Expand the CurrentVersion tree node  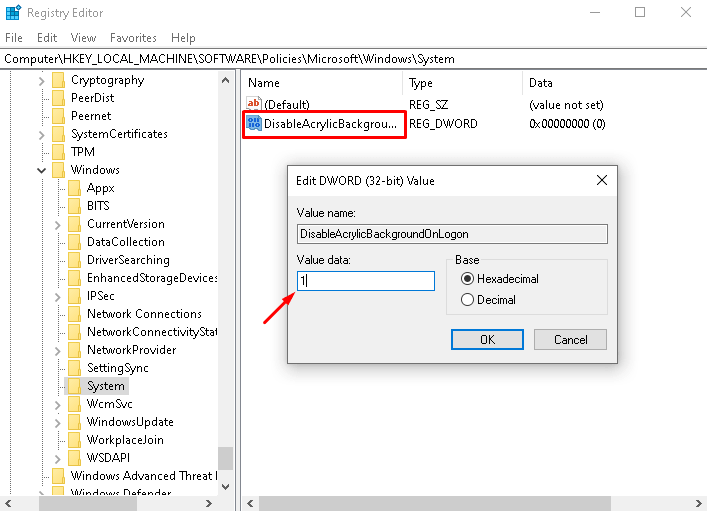tap(57, 224)
